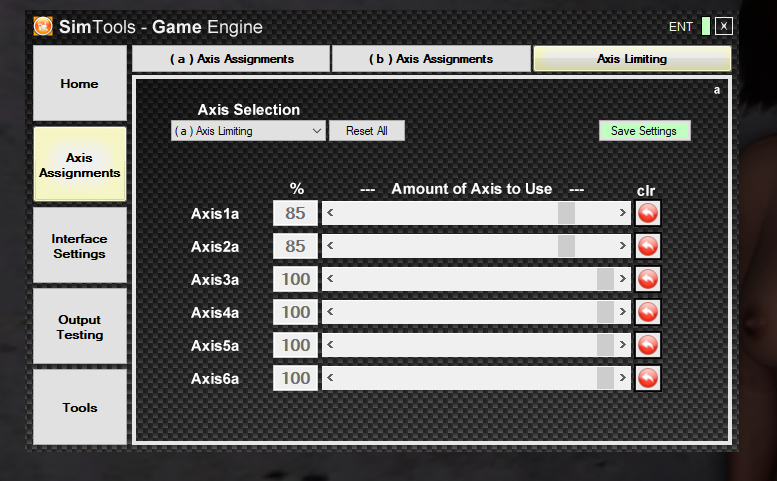Clear Axis2a limit with red reset icon
Screen dimensions: 777x481
pyautogui.click(x=648, y=246)
